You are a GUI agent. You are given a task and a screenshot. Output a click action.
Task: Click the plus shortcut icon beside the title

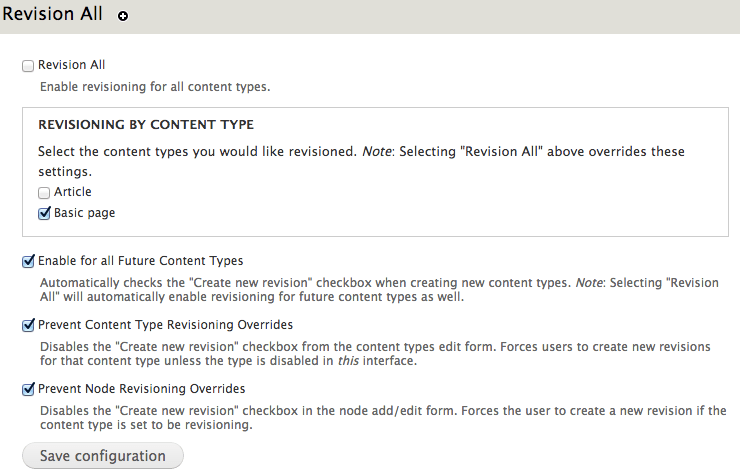tap(123, 16)
